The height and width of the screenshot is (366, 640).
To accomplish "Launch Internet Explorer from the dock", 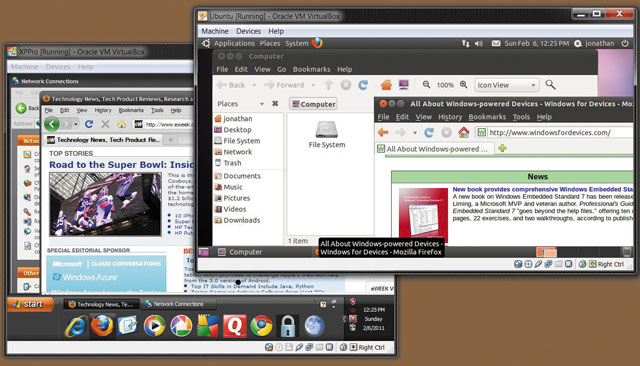I will [76, 326].
